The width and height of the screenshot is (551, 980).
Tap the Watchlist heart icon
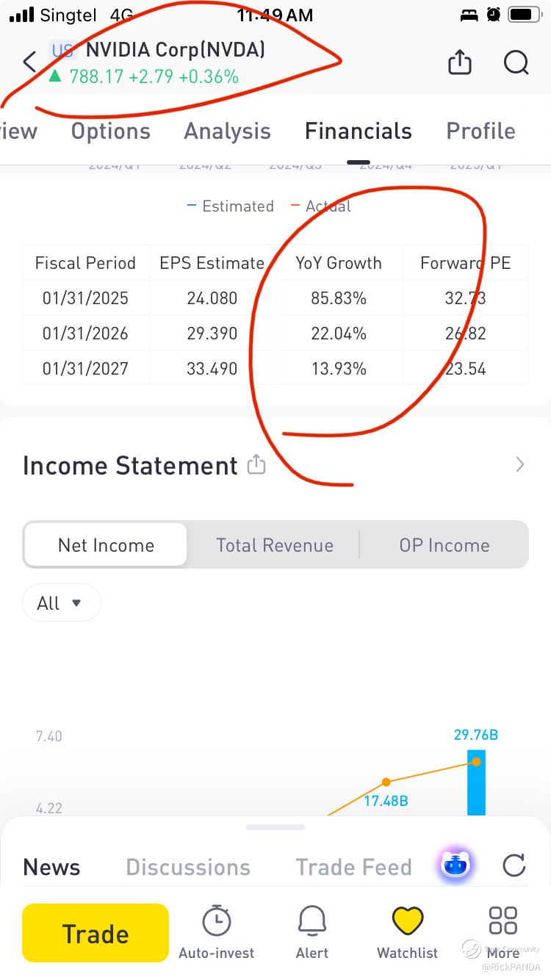(x=407, y=921)
